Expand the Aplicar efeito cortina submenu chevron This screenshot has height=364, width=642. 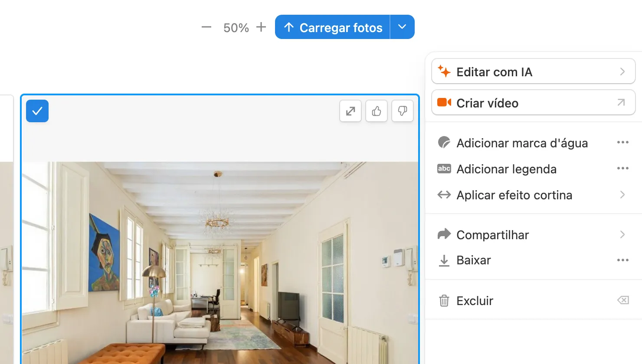[622, 195]
